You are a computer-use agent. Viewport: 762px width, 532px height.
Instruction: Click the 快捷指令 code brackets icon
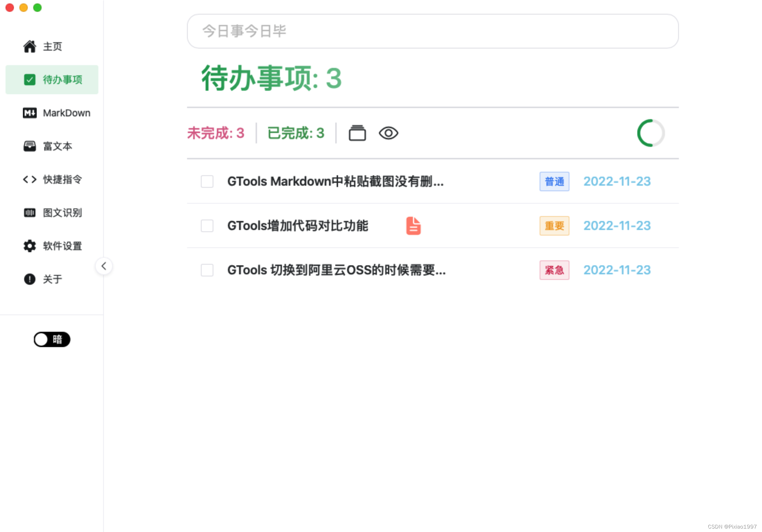point(30,179)
